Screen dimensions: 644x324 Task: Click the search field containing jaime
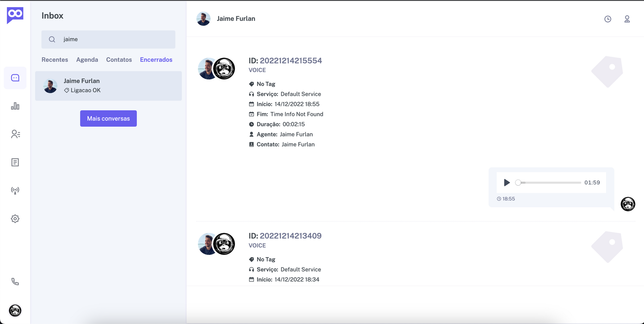109,39
